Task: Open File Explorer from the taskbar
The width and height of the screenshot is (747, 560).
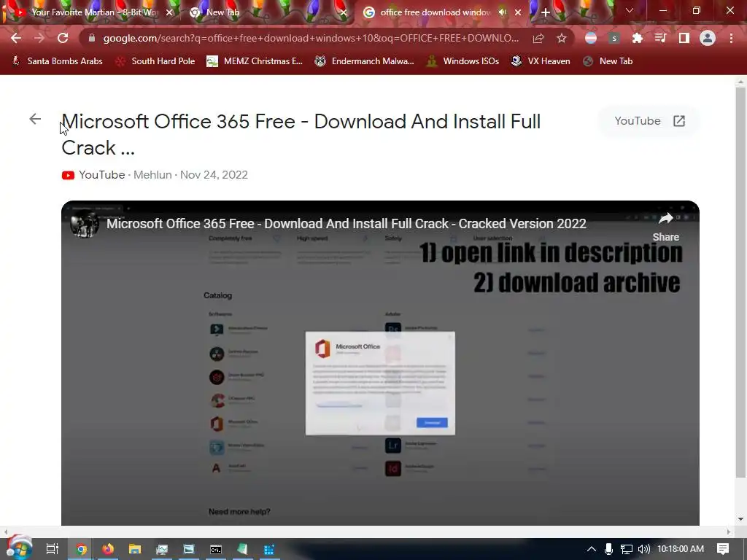Action: [x=135, y=549]
